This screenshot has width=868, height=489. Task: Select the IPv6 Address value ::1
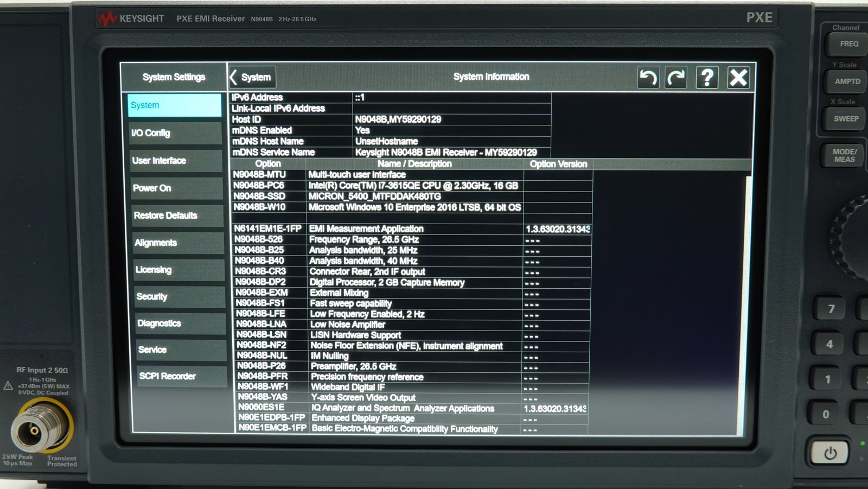360,98
